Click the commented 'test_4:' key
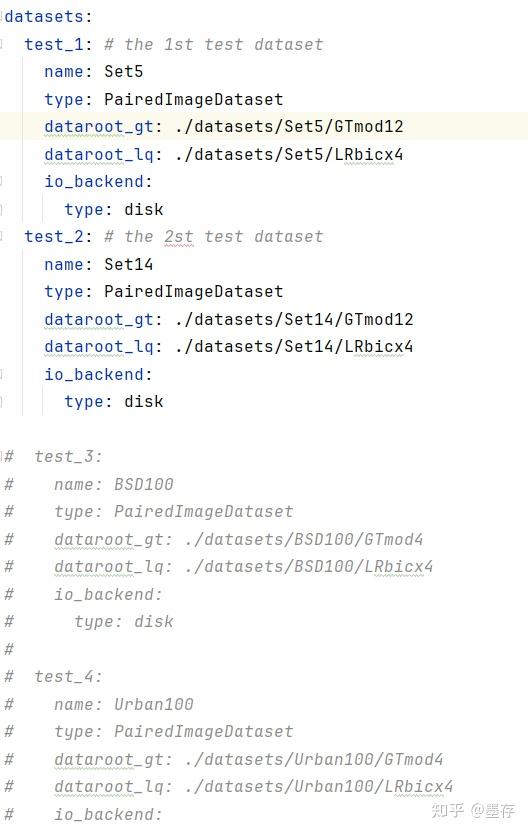Viewport: 528px width, 833px height. tap(68, 676)
